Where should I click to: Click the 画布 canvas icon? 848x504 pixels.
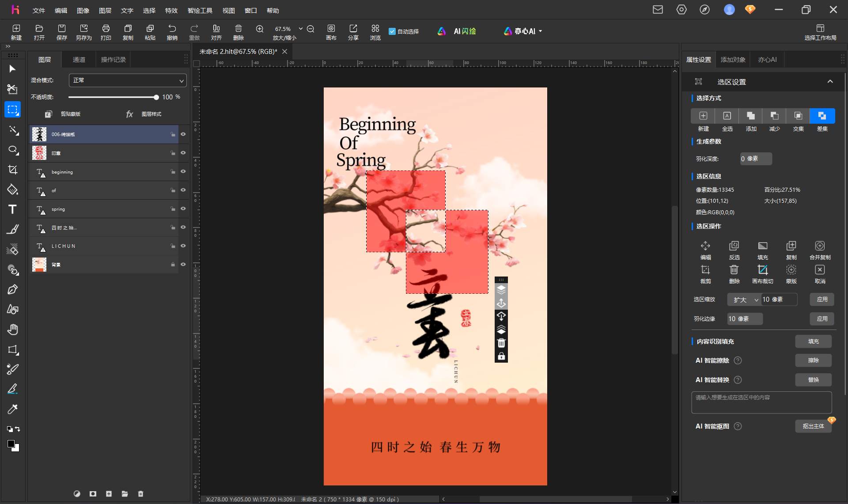tap(331, 32)
